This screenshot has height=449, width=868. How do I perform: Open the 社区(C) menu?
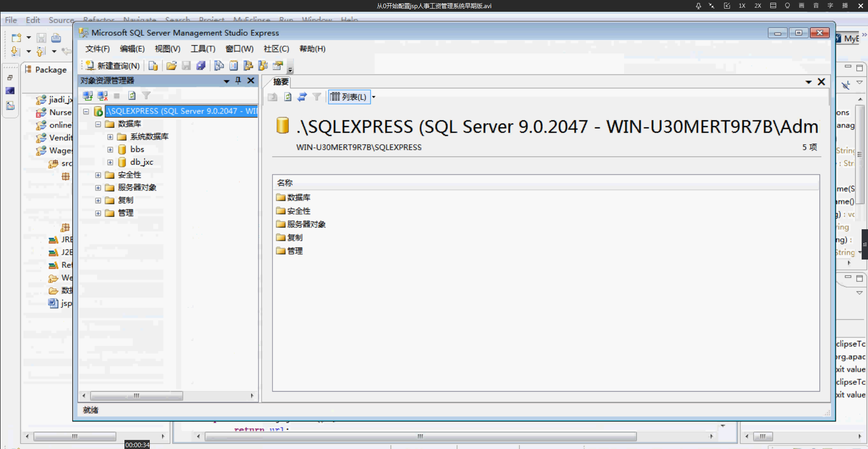[276, 48]
